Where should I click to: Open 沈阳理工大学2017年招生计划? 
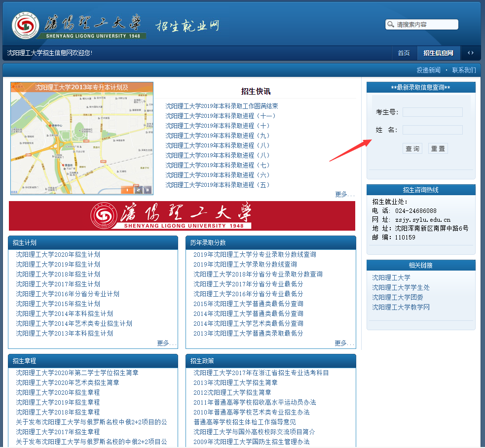pos(58,284)
